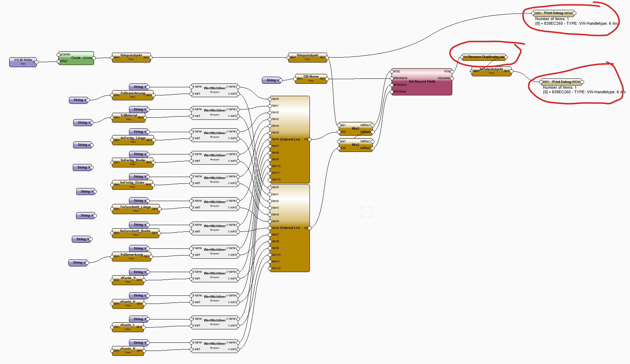
Task: Click the 9sBemerkung pass node
Action: pyautogui.click(x=131, y=257)
